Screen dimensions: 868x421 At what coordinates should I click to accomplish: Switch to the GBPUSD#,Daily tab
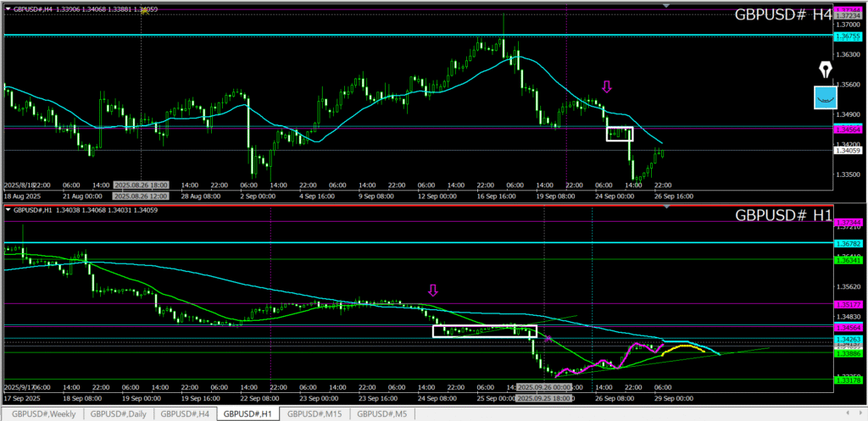[116, 414]
